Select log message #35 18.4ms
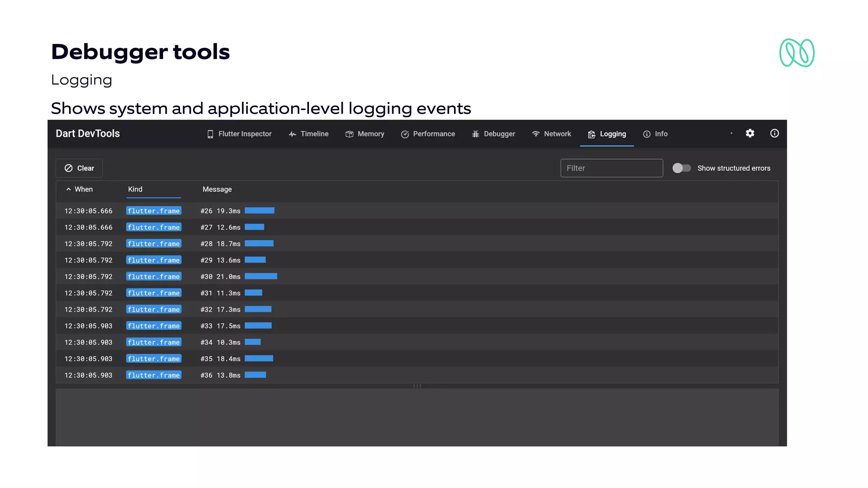The image size is (868, 488). [220, 359]
